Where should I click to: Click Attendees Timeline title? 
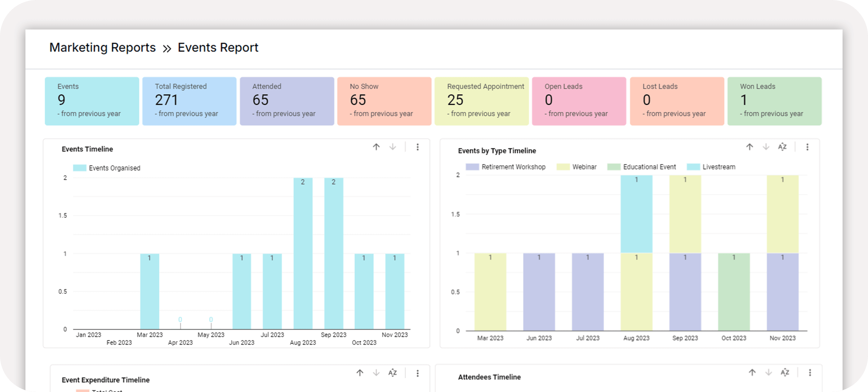point(489,377)
